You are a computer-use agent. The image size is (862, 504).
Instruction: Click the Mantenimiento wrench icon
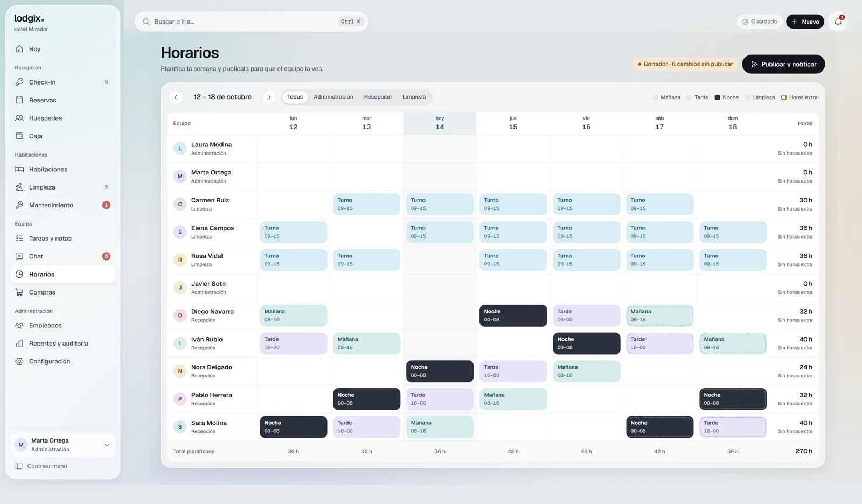click(19, 205)
